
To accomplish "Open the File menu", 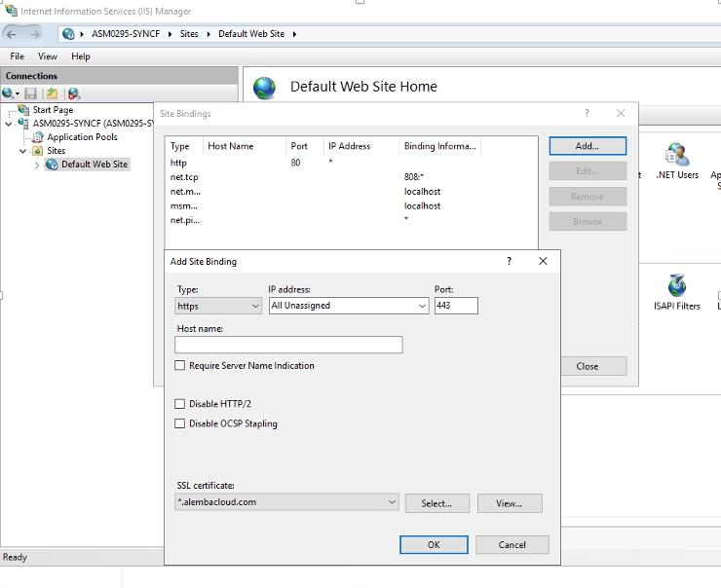I will point(18,56).
